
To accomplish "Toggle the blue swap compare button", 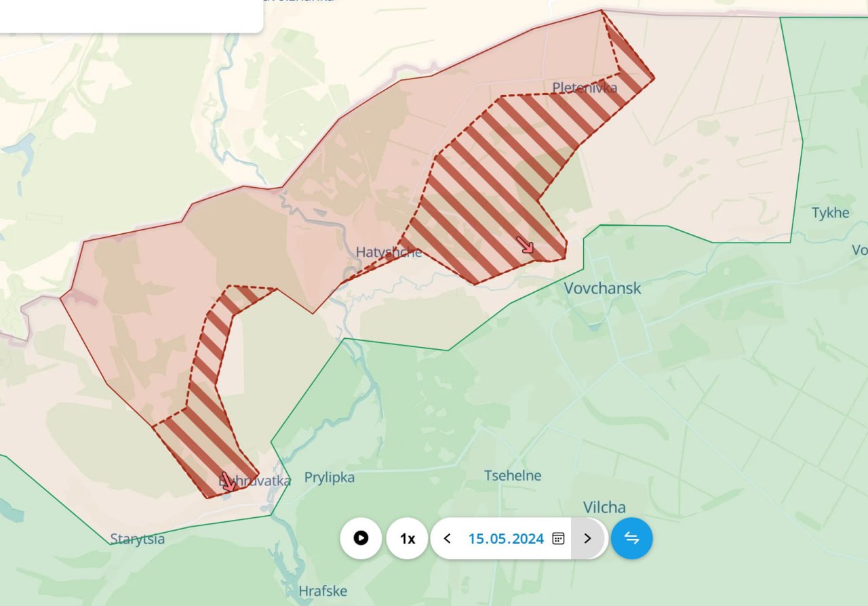I will 631,538.
